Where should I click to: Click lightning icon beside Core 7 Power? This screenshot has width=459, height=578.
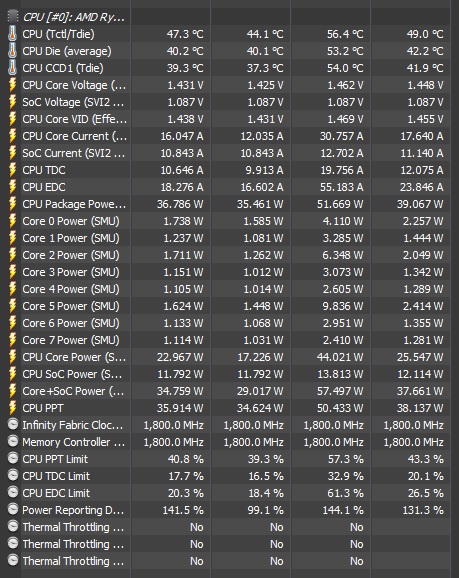pyautogui.click(x=13, y=340)
